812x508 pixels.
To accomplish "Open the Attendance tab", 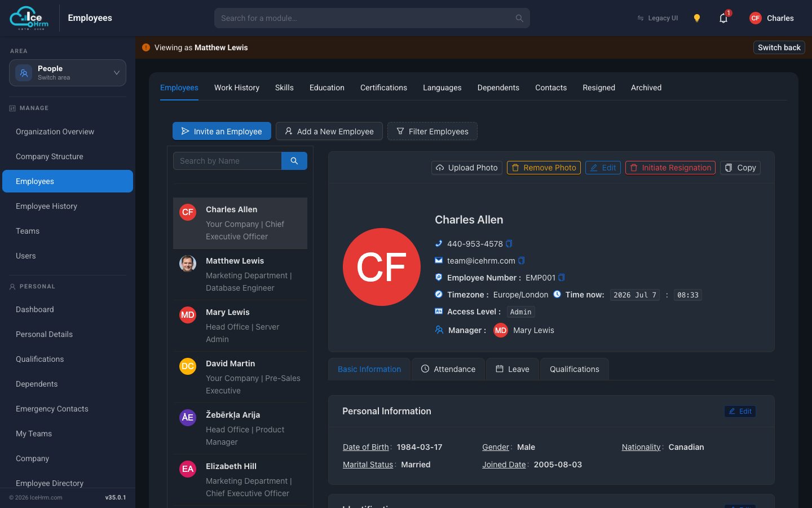I will (x=448, y=369).
